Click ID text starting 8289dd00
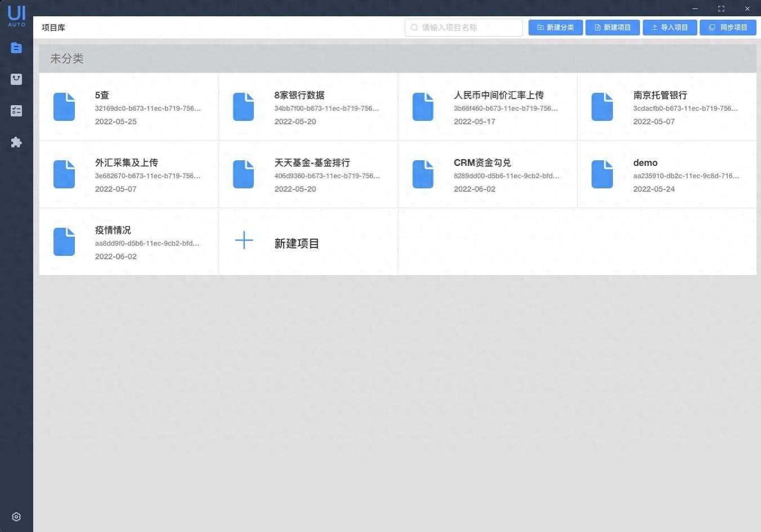Screen dimensions: 761x532 [x=507, y=176]
